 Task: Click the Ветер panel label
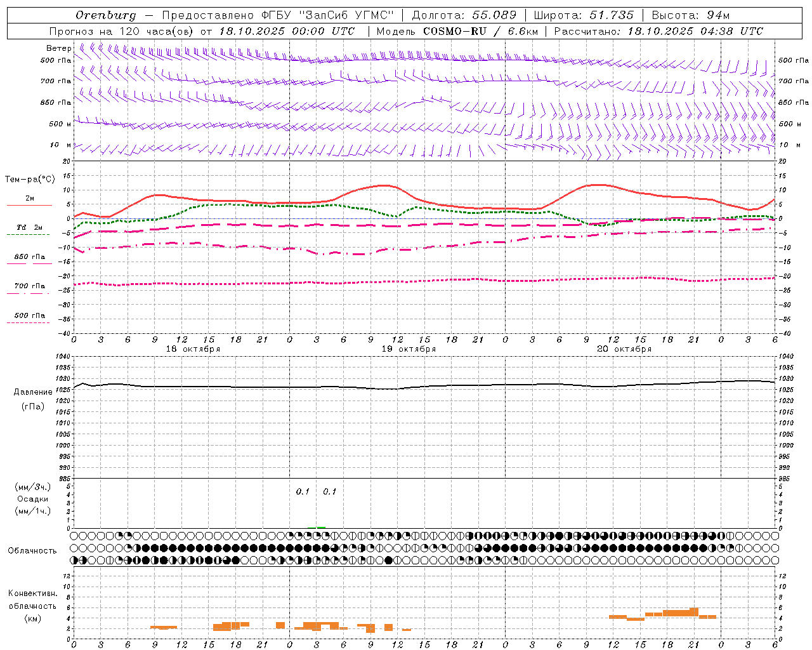58,48
